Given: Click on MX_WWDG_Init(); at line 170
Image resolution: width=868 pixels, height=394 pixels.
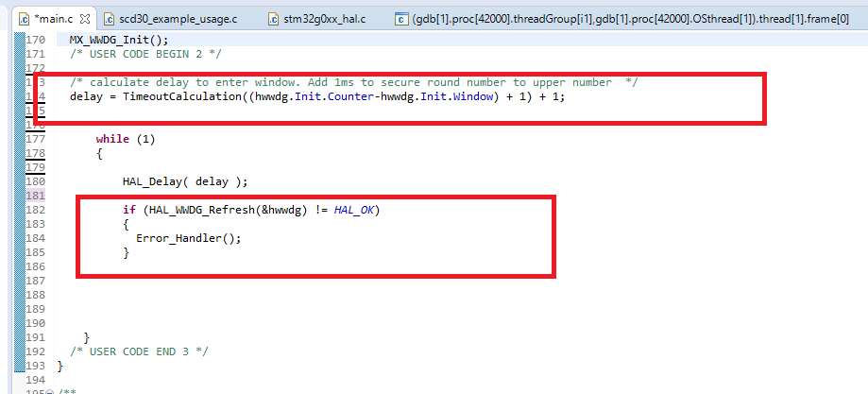Looking at the screenshot, I should pyautogui.click(x=118, y=40).
